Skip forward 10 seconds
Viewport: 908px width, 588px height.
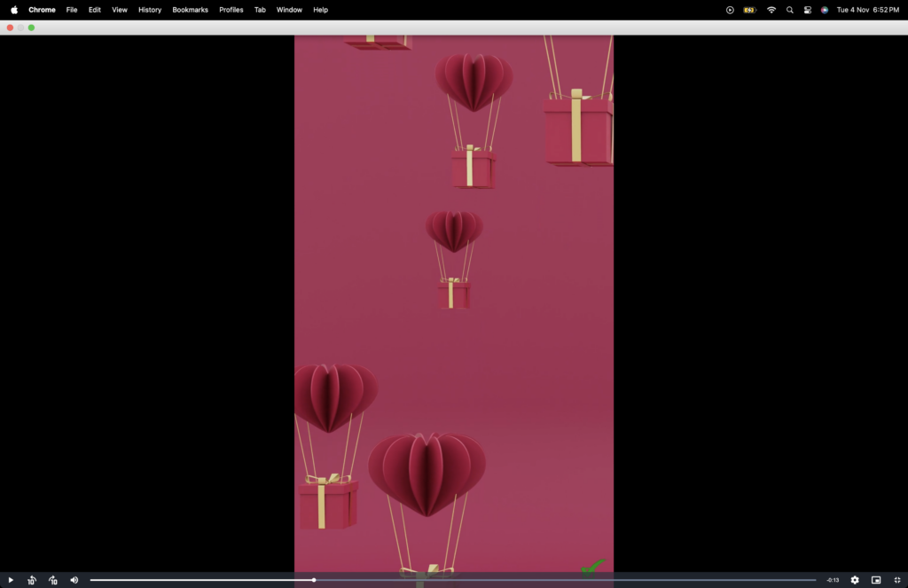[x=53, y=580]
